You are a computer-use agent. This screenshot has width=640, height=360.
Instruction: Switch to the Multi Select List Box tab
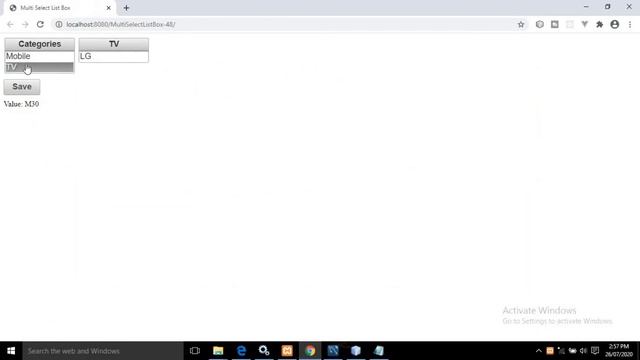pyautogui.click(x=58, y=8)
